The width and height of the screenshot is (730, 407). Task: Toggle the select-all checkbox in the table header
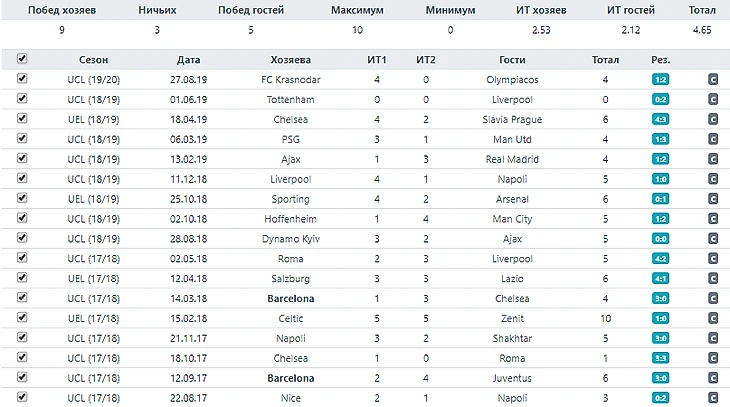[x=22, y=59]
